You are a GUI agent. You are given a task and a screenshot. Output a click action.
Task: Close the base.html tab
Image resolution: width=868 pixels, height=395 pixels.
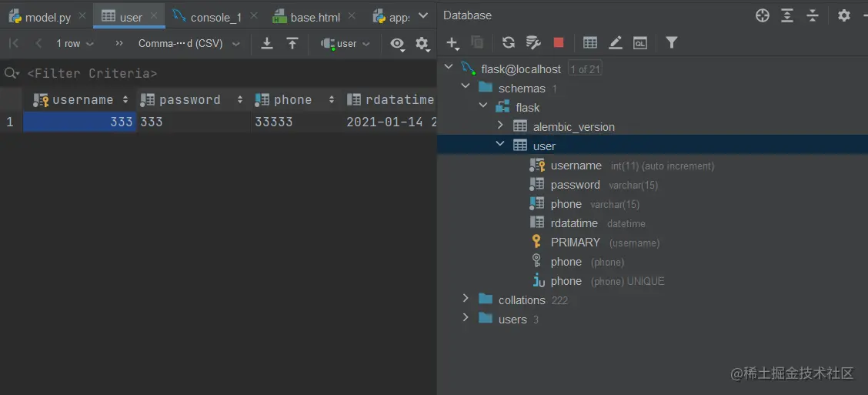[x=352, y=16]
